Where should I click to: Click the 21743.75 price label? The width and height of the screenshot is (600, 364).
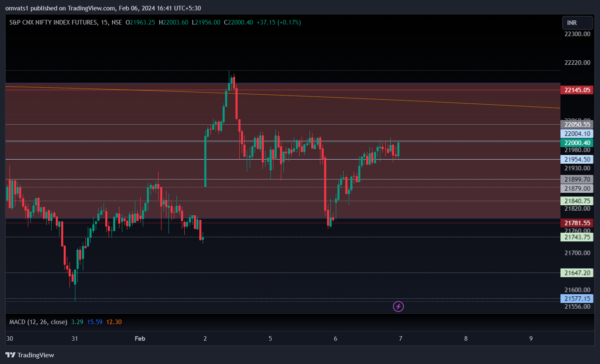(x=577, y=237)
